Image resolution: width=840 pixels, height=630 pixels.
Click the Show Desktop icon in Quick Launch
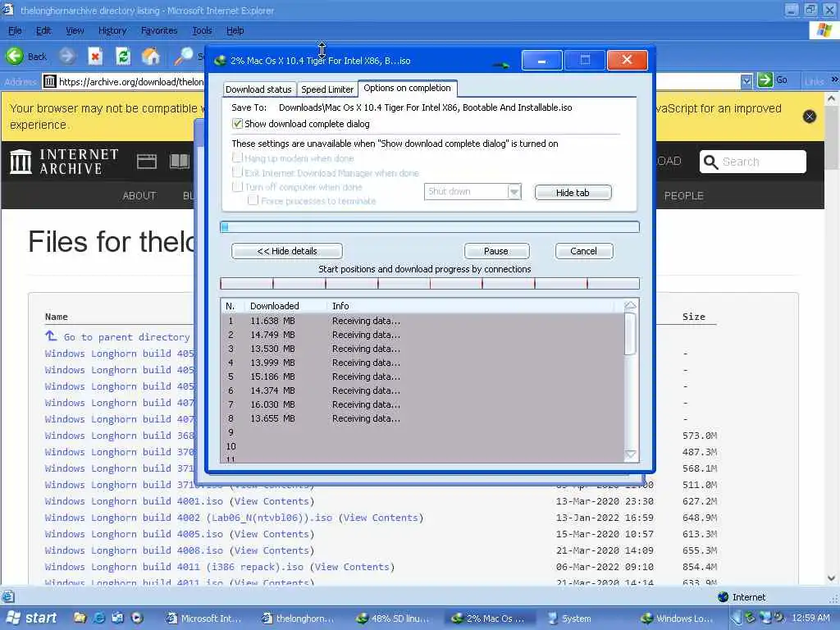pyautogui.click(x=117, y=618)
